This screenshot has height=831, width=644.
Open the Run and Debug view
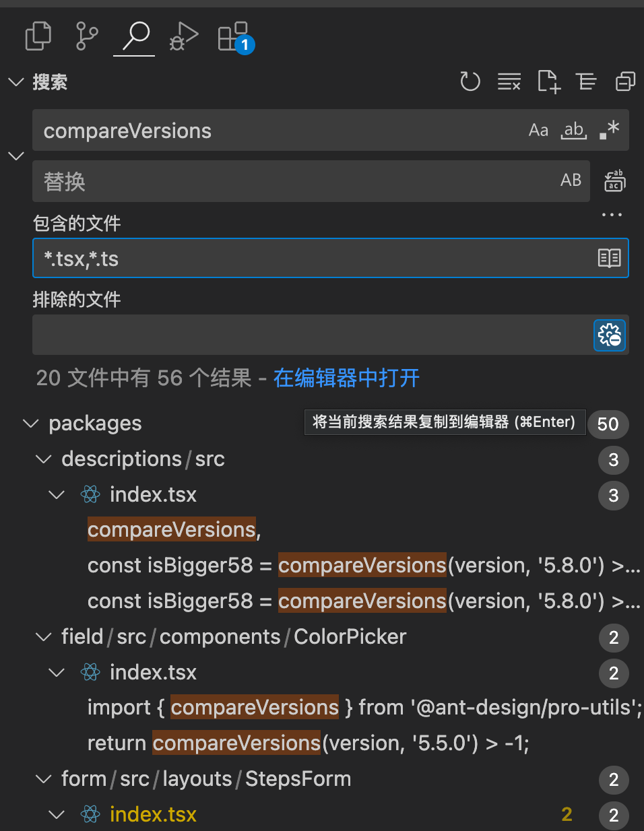183,36
